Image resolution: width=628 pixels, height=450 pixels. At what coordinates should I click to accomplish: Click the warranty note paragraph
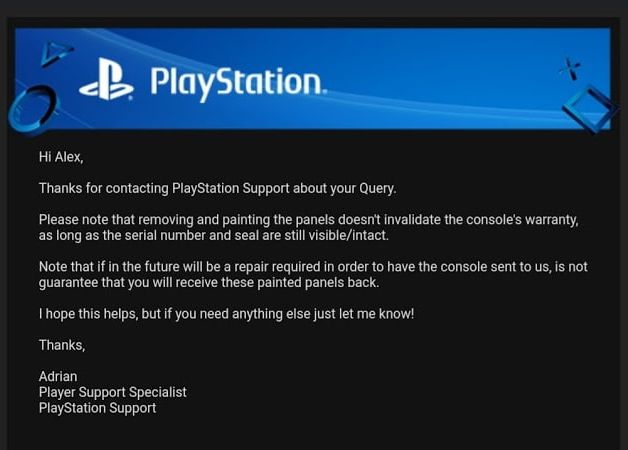[309, 227]
